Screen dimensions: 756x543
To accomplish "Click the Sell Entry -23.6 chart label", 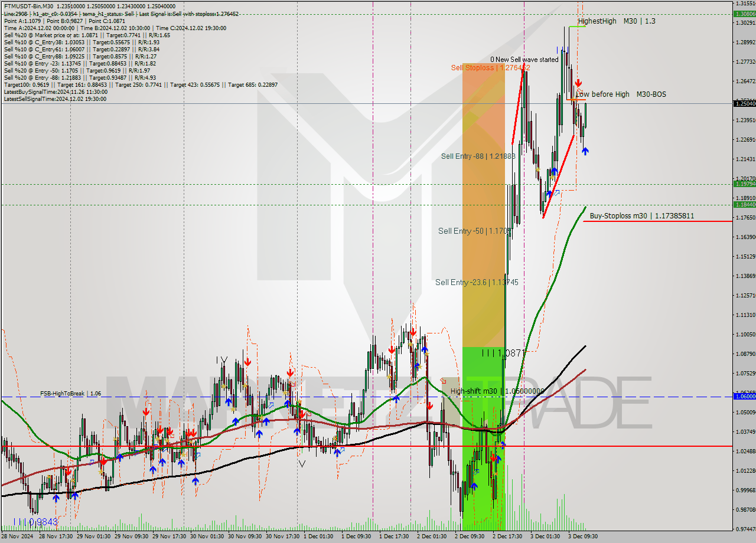I will tap(477, 282).
